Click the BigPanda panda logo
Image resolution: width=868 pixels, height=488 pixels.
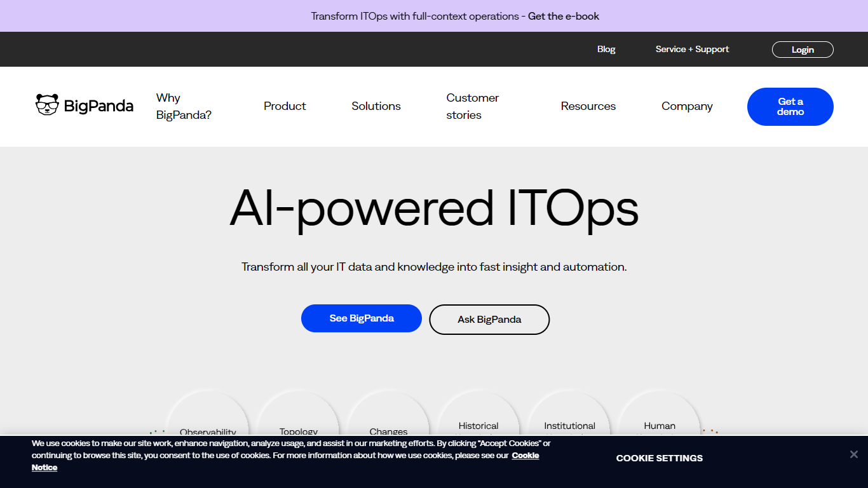click(x=85, y=105)
